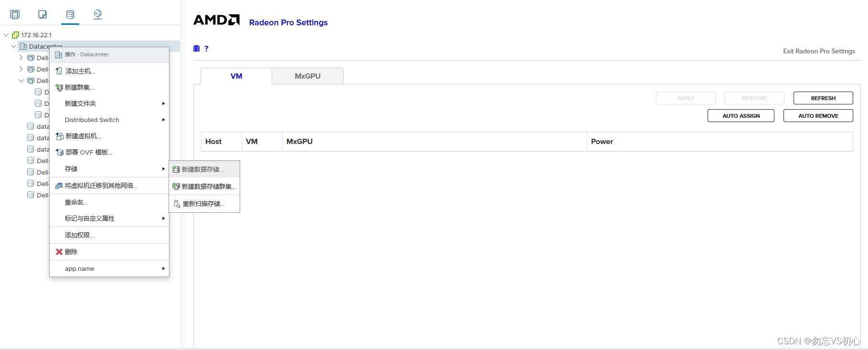
Task: Collapse the 172.16.22.1 vCenter tree node
Action: (6, 35)
